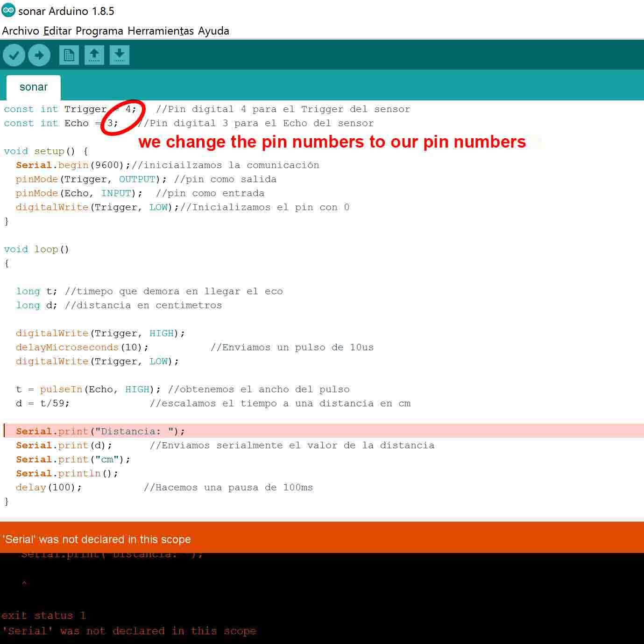Save the sketch with the down-arrow icon

coord(120,55)
